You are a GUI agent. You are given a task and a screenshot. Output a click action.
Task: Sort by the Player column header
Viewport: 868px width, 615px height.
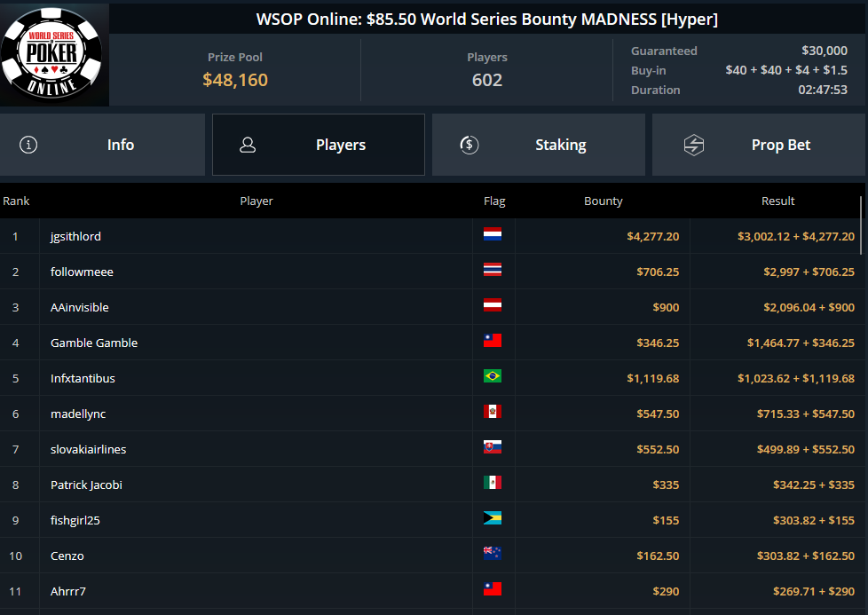point(256,201)
